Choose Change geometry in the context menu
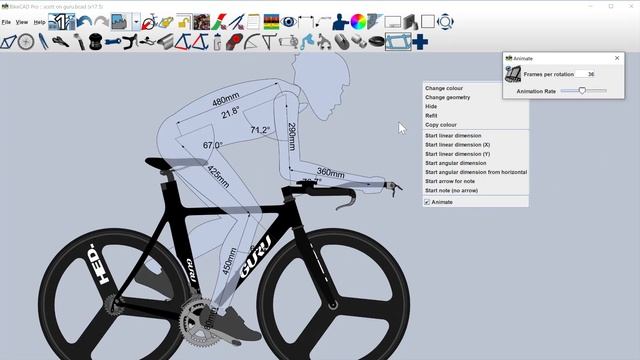Screen dimensions: 640x360 tap(448, 98)
